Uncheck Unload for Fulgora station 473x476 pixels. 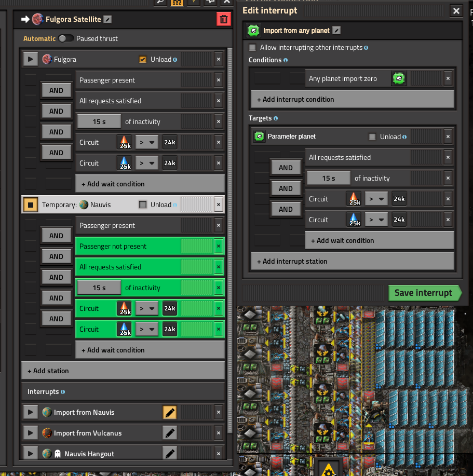[143, 60]
